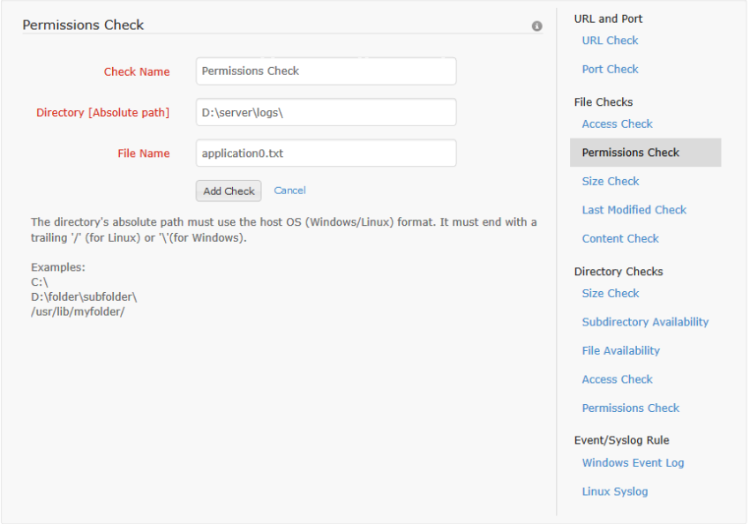The image size is (750, 524).
Task: Open Port Check in sidebar
Action: tap(609, 69)
